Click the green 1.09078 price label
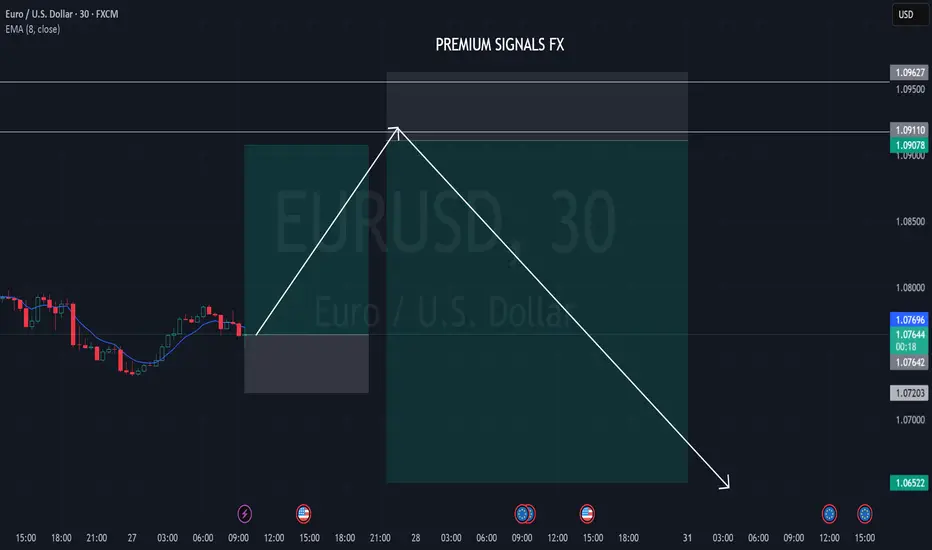Screen dimensions: 932x550 (909, 145)
